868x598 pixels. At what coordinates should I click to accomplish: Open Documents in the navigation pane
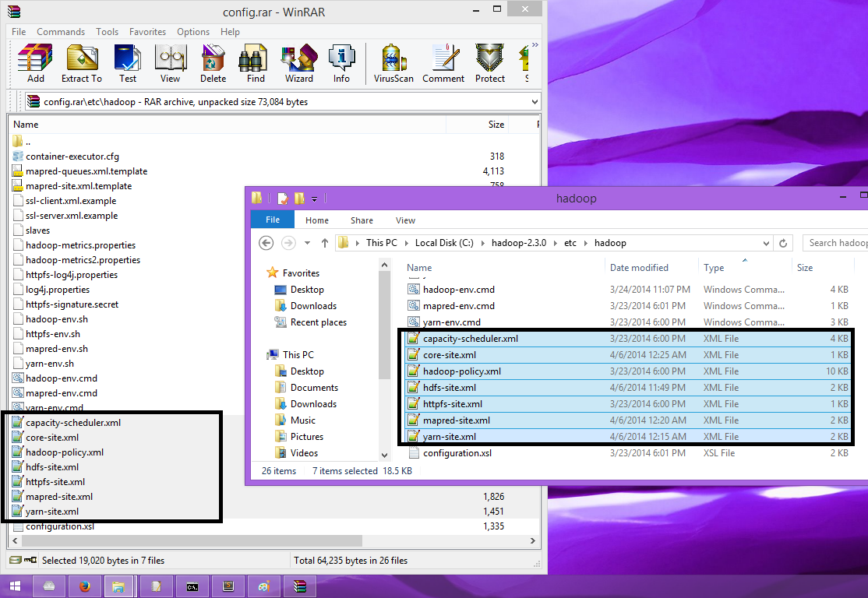click(x=306, y=388)
